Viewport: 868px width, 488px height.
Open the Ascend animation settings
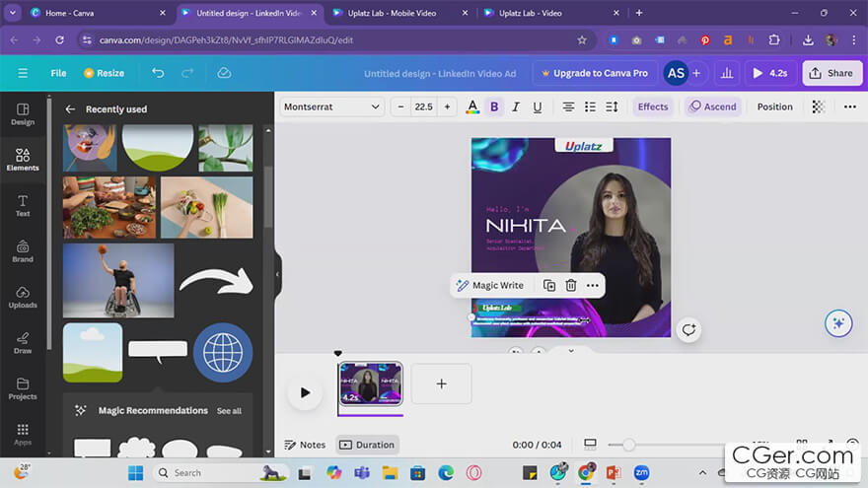click(x=713, y=106)
